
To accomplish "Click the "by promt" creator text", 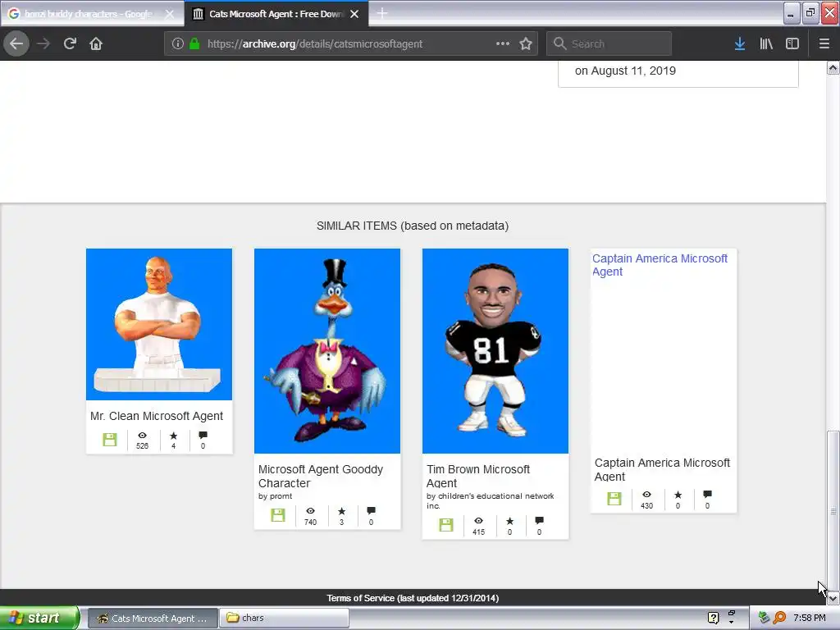I will coord(276,496).
